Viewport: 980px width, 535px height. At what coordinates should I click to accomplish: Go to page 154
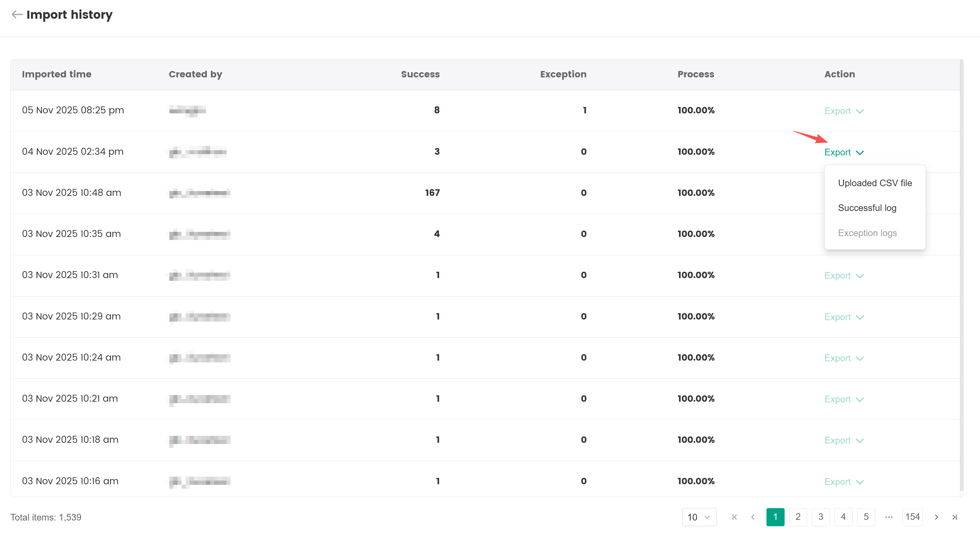912,517
